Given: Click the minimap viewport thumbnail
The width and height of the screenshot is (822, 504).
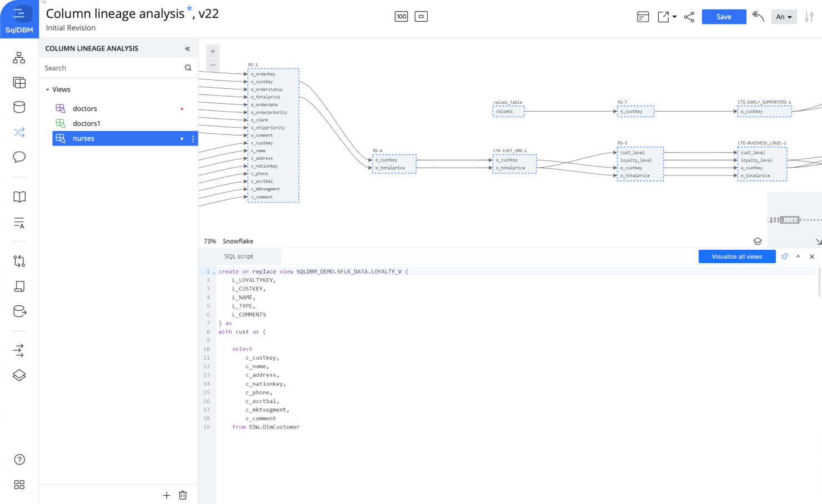Looking at the screenshot, I should tap(789, 220).
